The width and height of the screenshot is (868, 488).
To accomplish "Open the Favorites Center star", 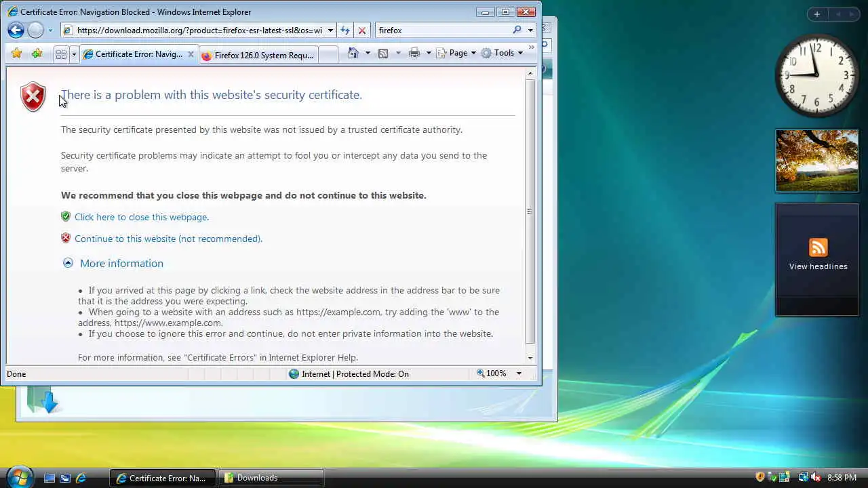I will 17,54.
